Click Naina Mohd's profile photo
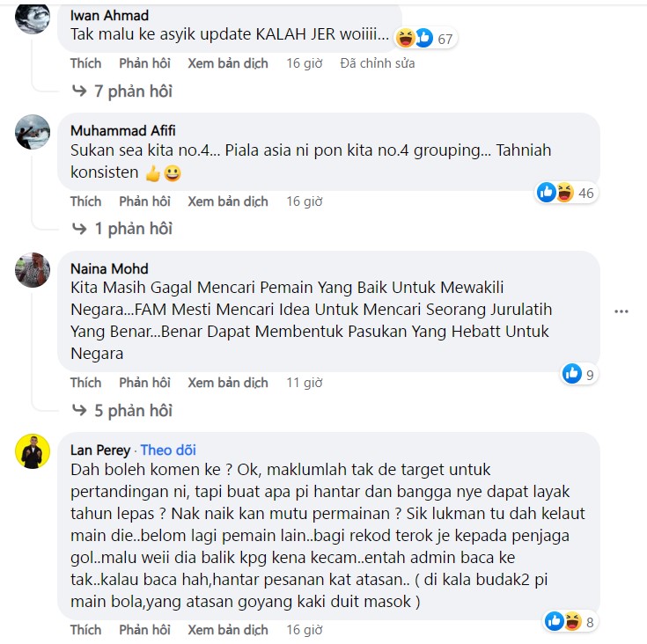This screenshot has width=647, height=644. point(33,269)
